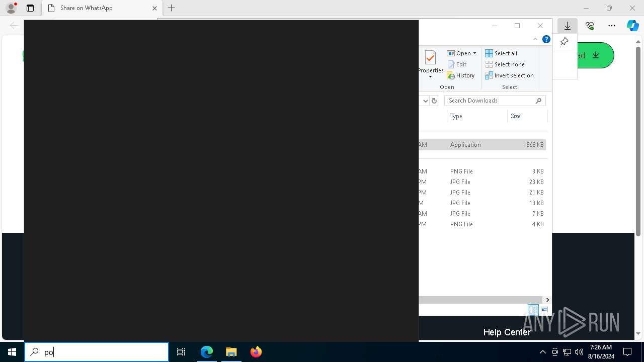
Task: Click Select all in ribbon
Action: (501, 53)
